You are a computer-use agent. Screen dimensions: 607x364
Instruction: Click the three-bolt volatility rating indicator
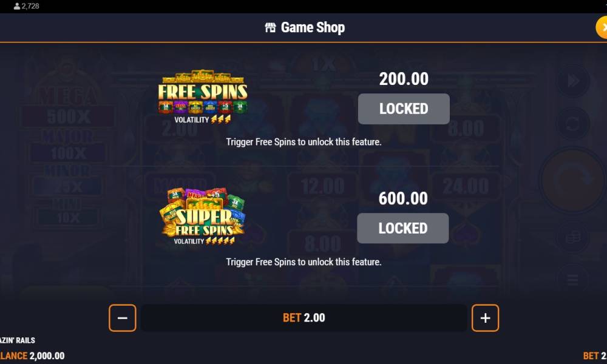pos(221,119)
